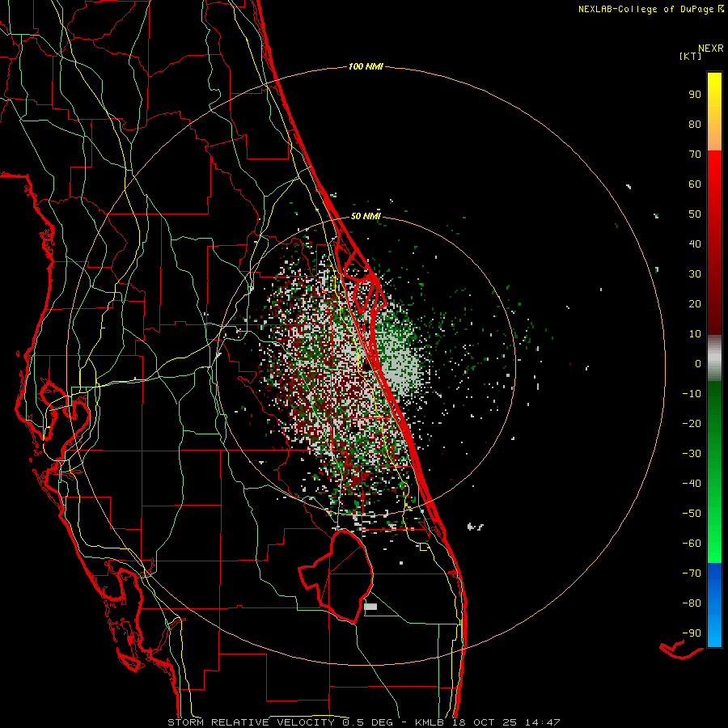This screenshot has height=728, width=728.
Task: Click the red Lake Okeechobee outline on map
Action: point(337,576)
